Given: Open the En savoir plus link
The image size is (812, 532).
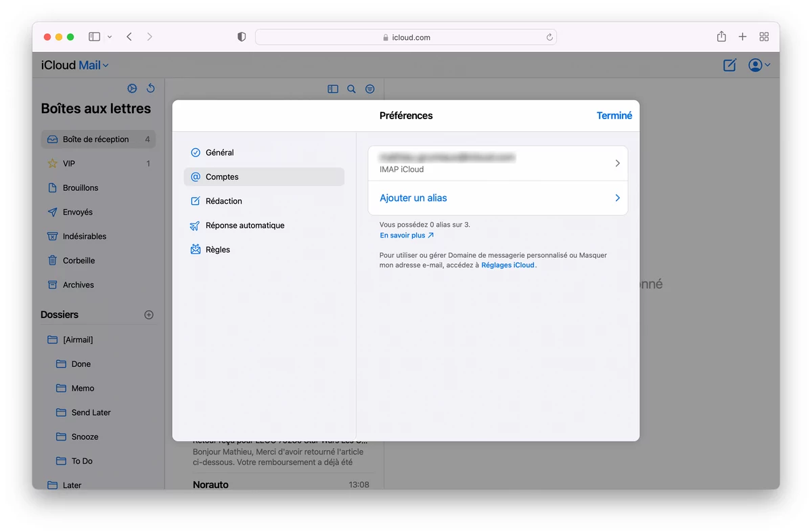Looking at the screenshot, I should [407, 236].
